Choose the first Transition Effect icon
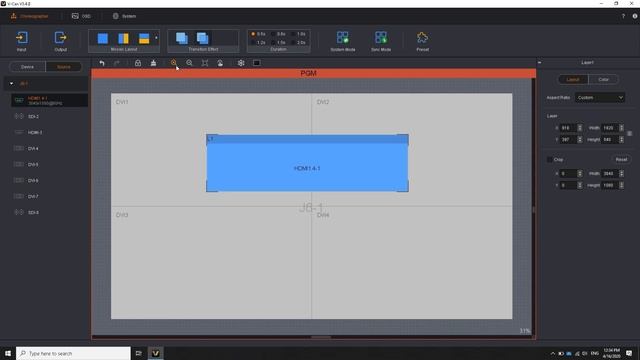This screenshot has width=640, height=360. [182, 38]
